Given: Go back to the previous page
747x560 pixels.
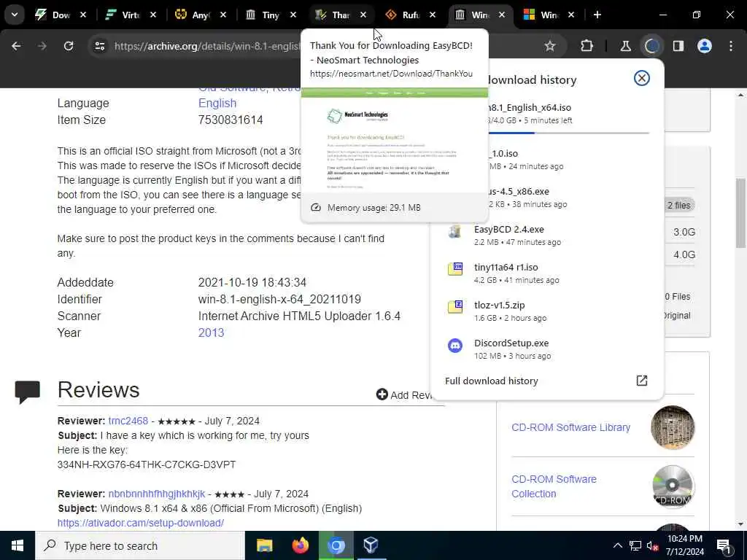Looking at the screenshot, I should coord(16,46).
